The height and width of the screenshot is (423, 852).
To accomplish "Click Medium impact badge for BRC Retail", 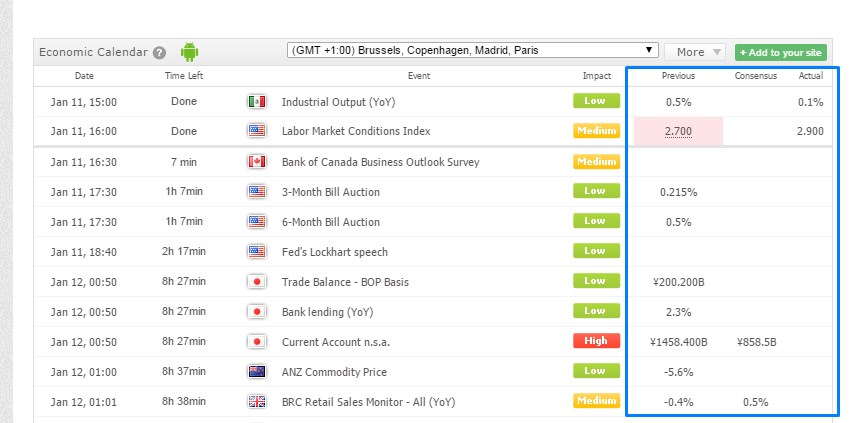I will 596,401.
